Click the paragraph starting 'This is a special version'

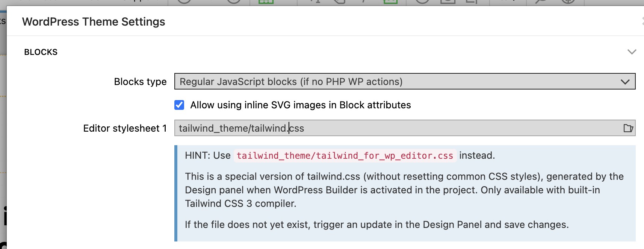click(x=404, y=190)
